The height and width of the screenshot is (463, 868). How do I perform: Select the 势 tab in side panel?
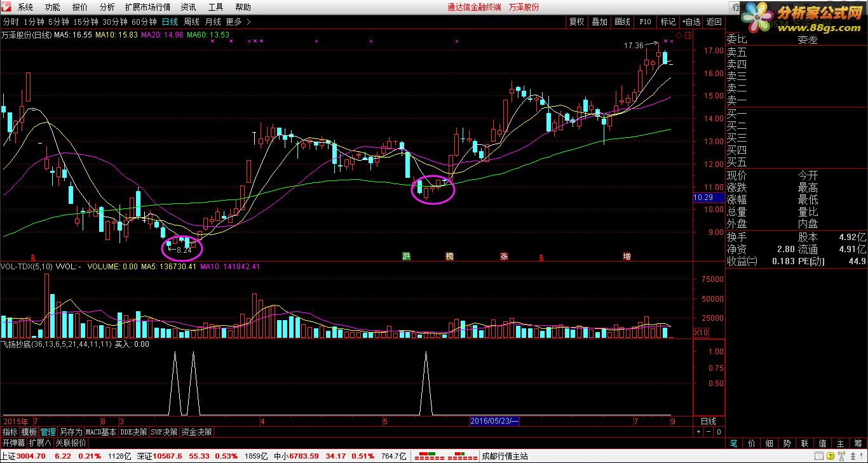tap(787, 443)
